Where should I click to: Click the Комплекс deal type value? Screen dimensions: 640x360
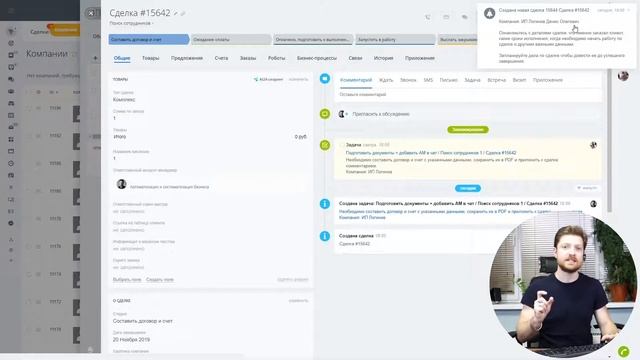124,100
